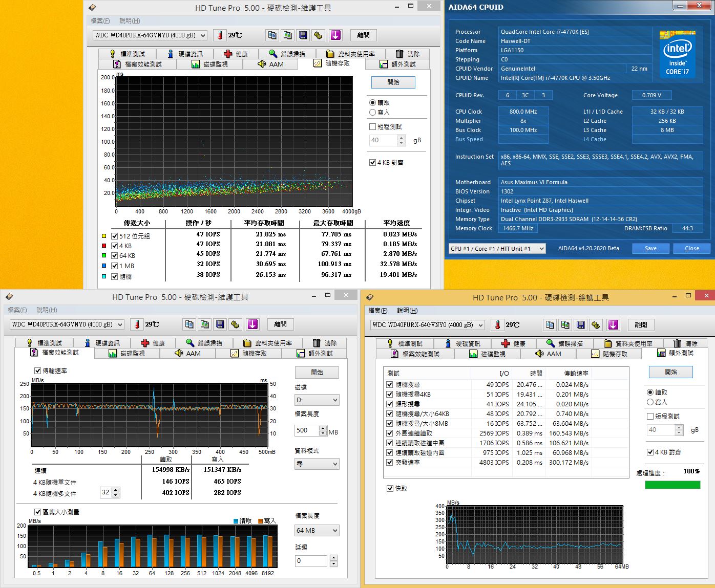The image size is (715, 588).
Task: Select 讀取 radio button in top HD Tune window
Action: tap(372, 103)
